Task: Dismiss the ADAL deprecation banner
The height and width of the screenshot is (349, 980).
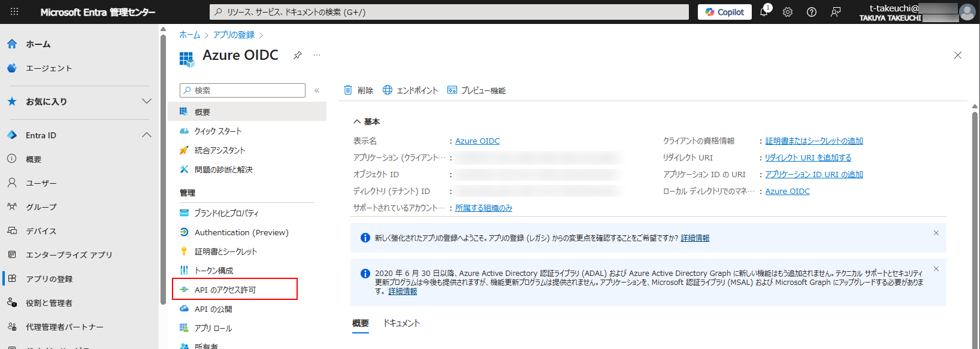Action: 936,269
